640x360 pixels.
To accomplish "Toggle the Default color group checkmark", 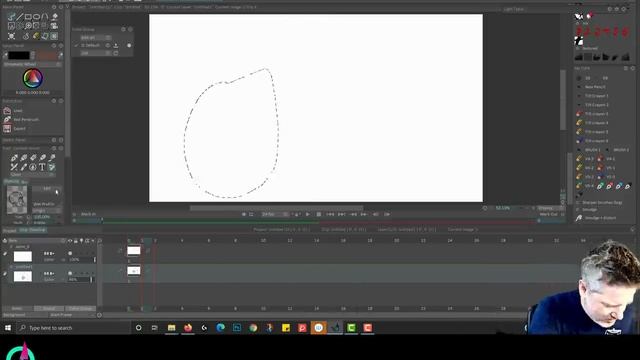I will pyautogui.click(x=76, y=45).
